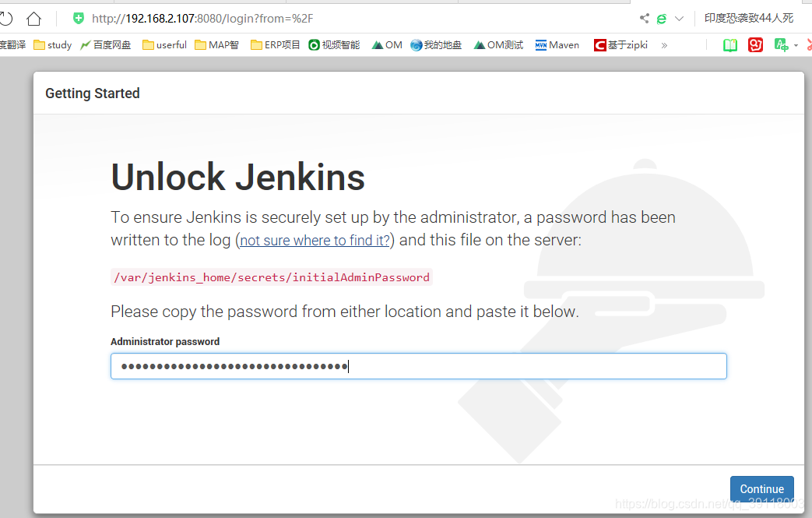This screenshot has height=518, width=812.
Task: Open the OM测试 bookmark
Action: pos(499,45)
